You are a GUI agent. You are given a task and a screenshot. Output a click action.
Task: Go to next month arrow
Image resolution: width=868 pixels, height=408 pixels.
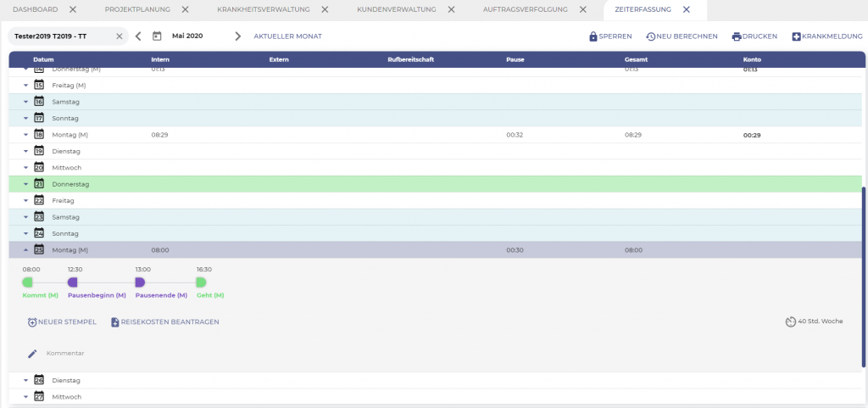point(237,36)
